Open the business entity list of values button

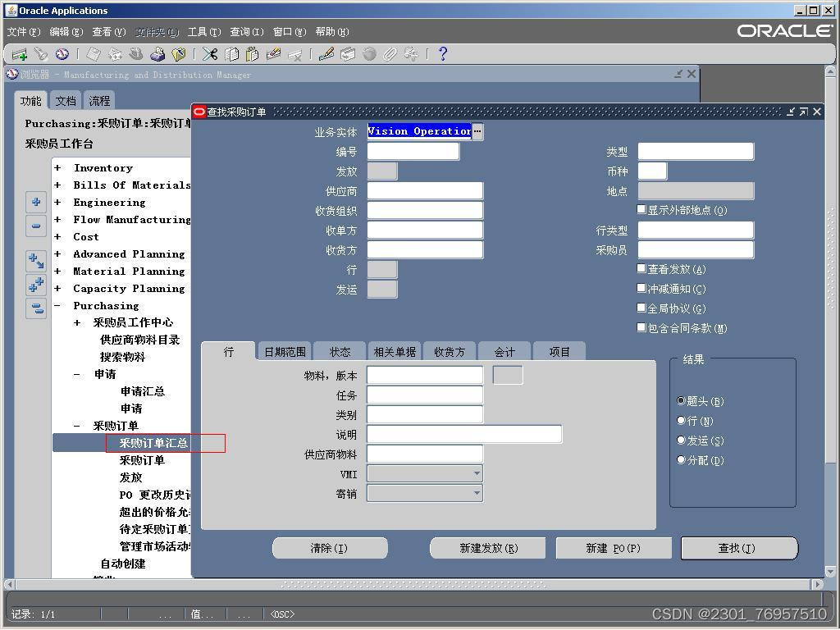pyautogui.click(x=477, y=131)
